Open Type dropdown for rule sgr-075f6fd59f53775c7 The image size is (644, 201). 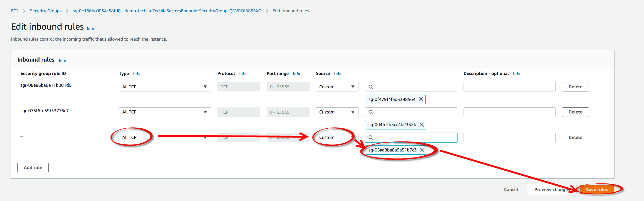[165, 112]
